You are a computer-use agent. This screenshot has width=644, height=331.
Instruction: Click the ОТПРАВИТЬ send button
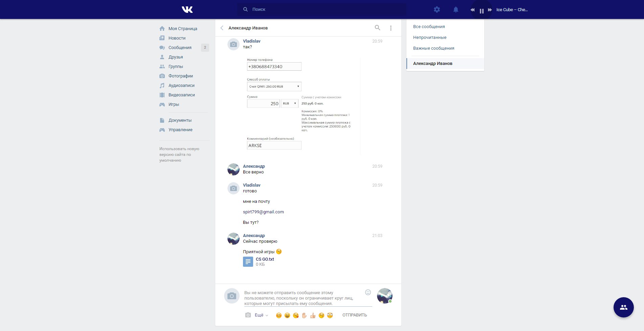click(x=354, y=315)
